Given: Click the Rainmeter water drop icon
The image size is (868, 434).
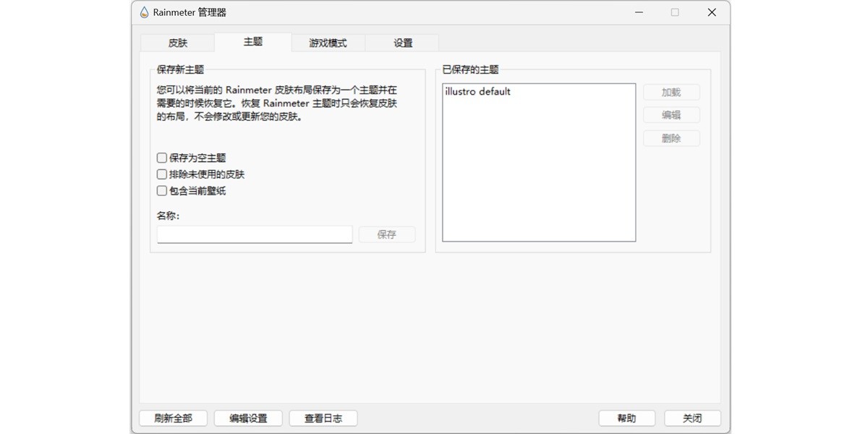Looking at the screenshot, I should pos(144,12).
